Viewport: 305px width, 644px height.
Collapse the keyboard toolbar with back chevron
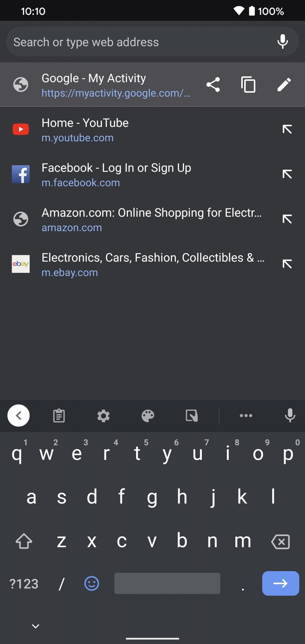click(x=19, y=416)
